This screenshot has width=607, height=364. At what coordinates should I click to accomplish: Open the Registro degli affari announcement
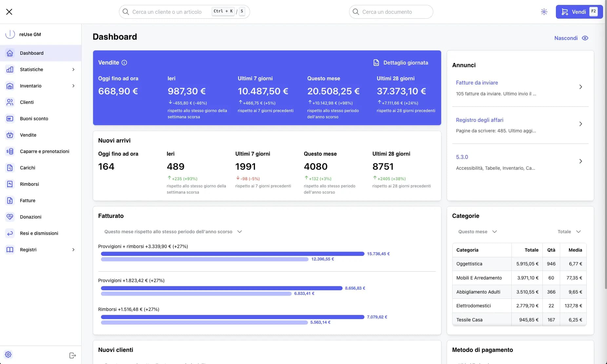tap(480, 120)
